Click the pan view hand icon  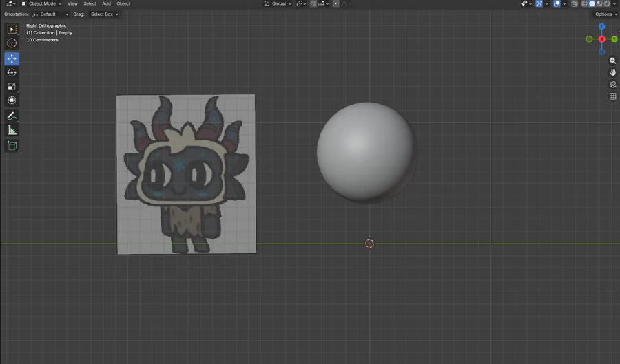612,73
